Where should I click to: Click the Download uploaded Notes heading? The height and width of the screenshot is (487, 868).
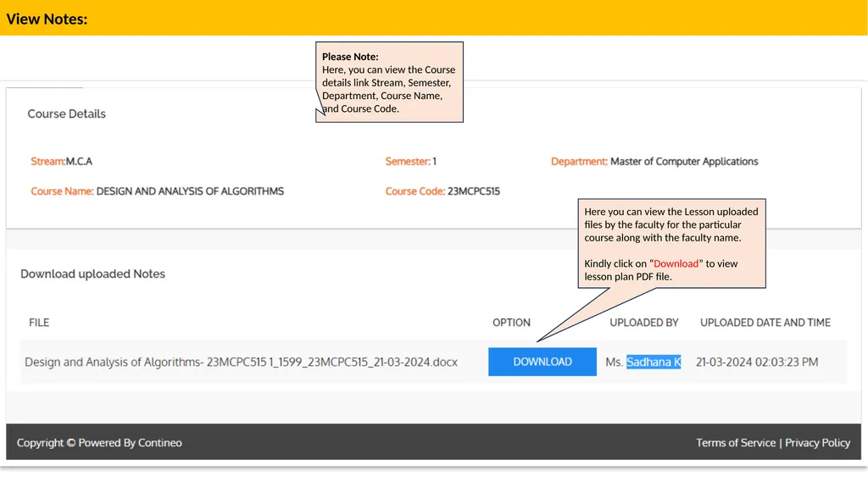92,274
